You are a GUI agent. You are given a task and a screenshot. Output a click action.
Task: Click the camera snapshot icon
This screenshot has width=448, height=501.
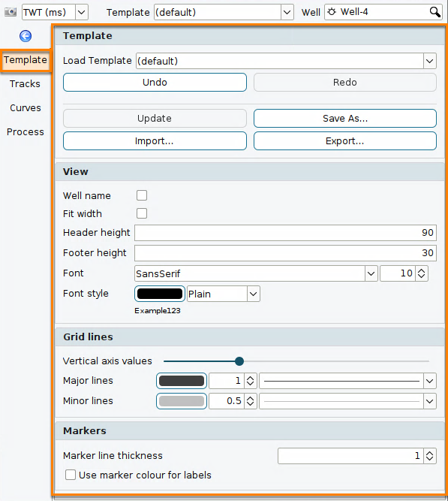click(x=11, y=12)
